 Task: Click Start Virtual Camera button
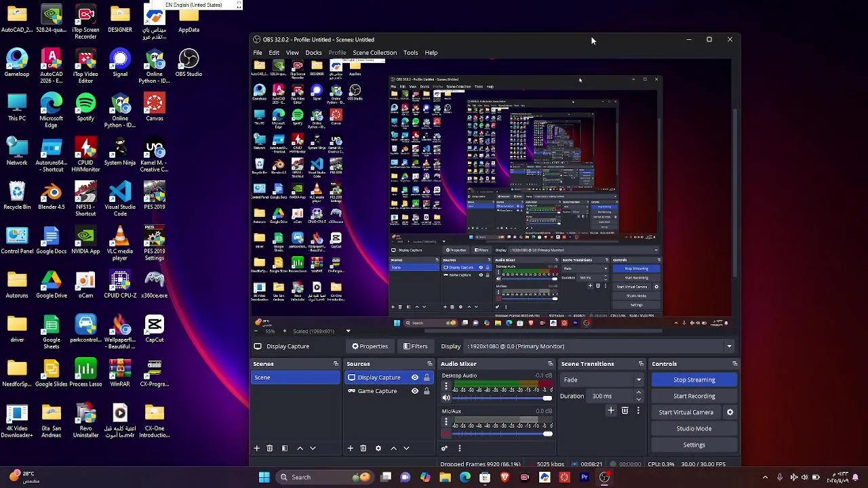(686, 412)
